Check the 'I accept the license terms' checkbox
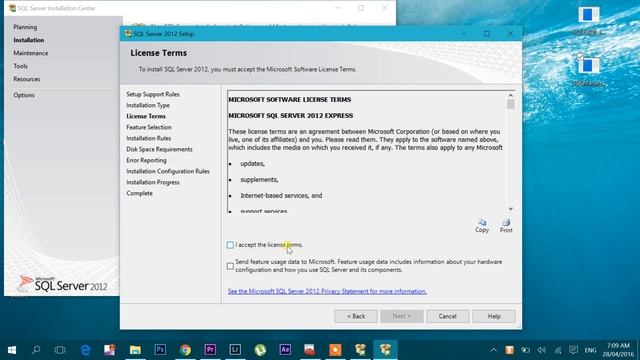640x360 pixels. pyautogui.click(x=230, y=245)
